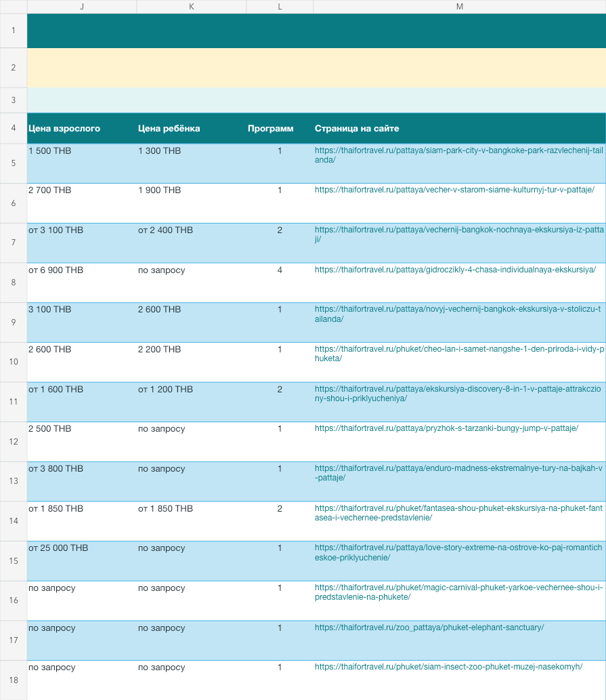Open the magic-carnival-phuket link

point(458,592)
